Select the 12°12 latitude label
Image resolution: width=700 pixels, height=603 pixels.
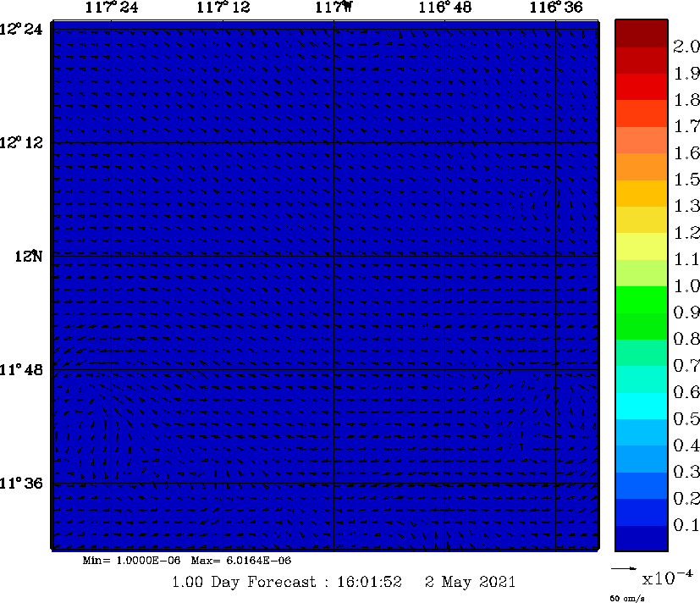tap(21, 143)
